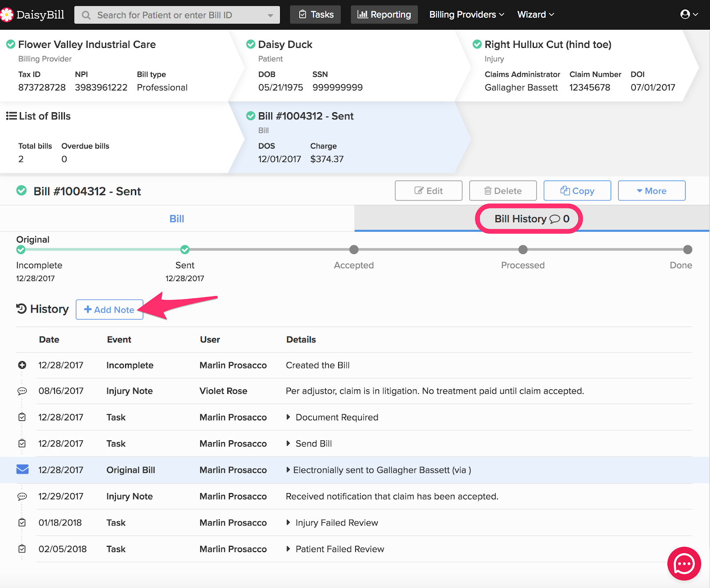
Task: Switch to the Bill tab
Action: [x=177, y=219]
